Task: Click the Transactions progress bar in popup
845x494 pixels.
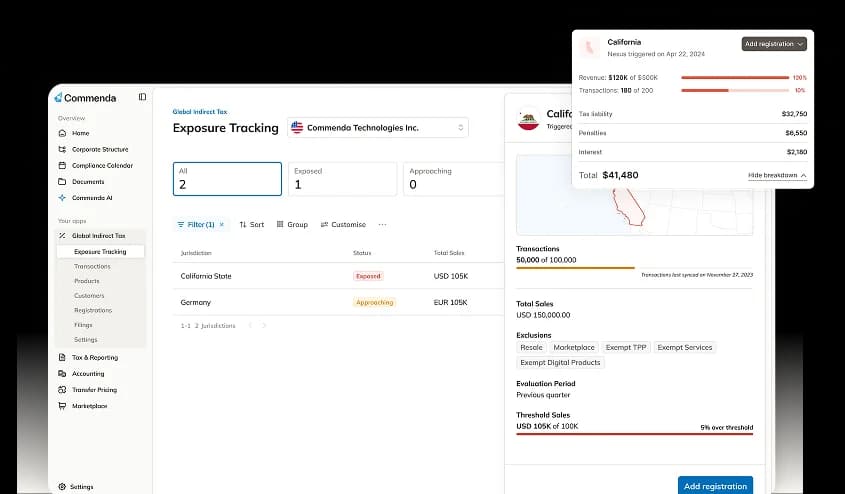Action: 735,91
